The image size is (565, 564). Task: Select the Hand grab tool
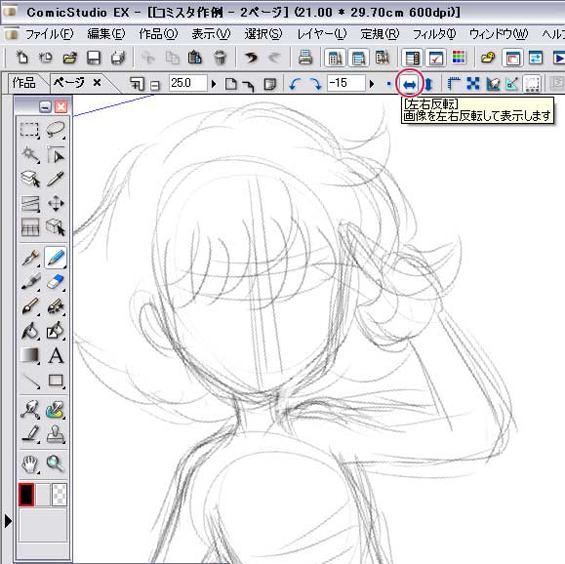click(x=30, y=463)
